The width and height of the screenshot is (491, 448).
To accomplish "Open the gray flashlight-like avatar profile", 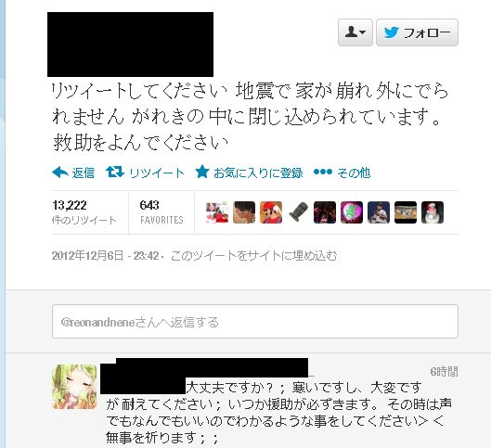I will (298, 212).
